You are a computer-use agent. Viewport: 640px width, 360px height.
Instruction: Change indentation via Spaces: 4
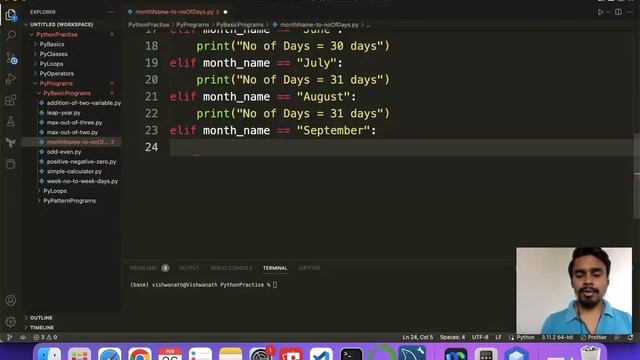pyautogui.click(x=452, y=337)
